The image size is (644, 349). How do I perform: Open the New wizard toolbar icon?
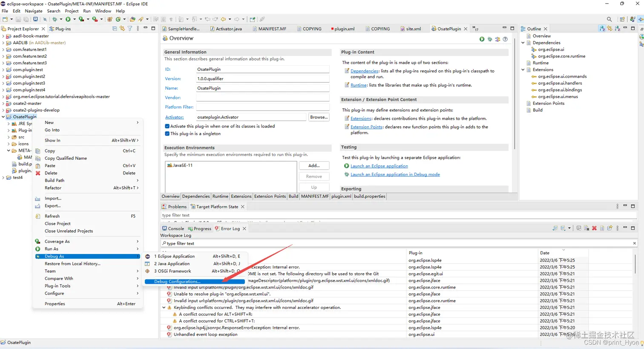coord(5,19)
